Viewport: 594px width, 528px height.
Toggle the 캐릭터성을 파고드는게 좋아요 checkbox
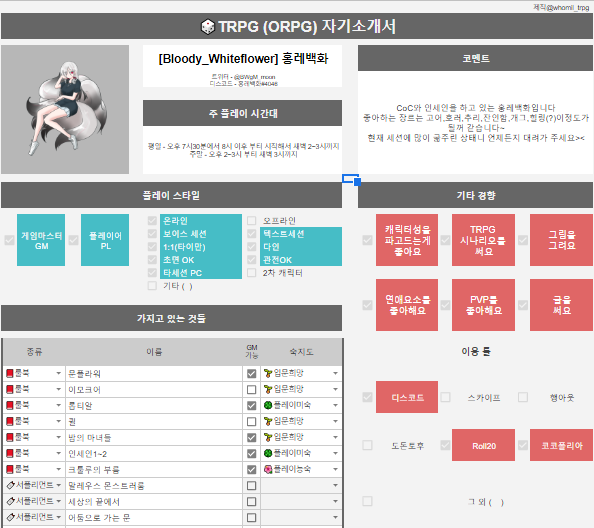367,240
